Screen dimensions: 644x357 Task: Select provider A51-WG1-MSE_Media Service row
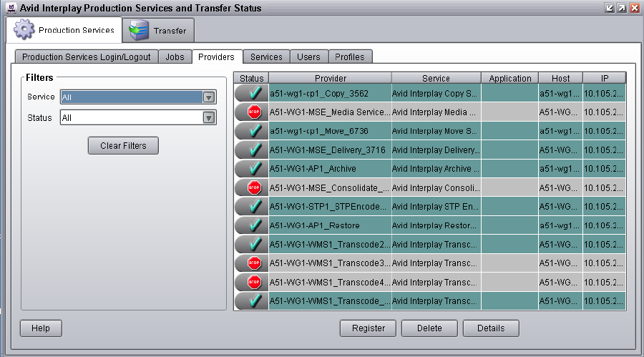pyautogui.click(x=330, y=112)
